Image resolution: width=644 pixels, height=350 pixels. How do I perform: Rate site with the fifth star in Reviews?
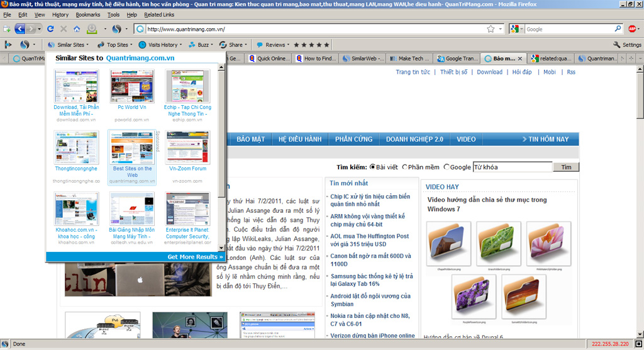click(326, 45)
